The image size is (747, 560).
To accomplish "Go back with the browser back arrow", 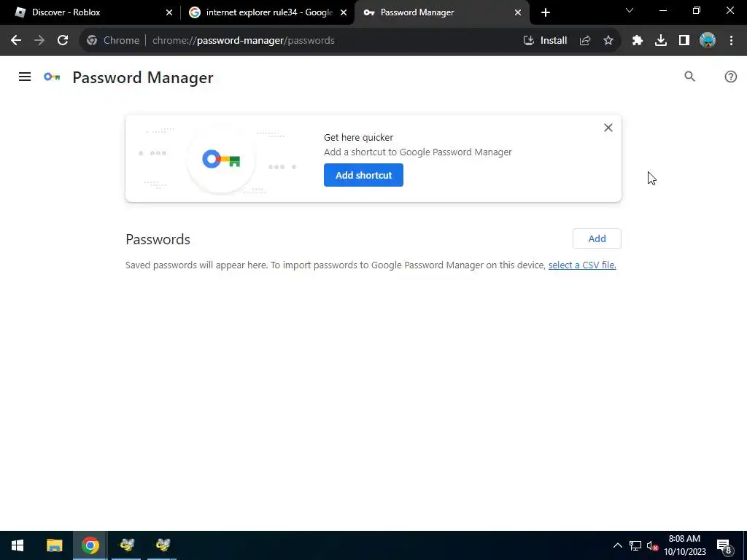I will click(x=16, y=41).
